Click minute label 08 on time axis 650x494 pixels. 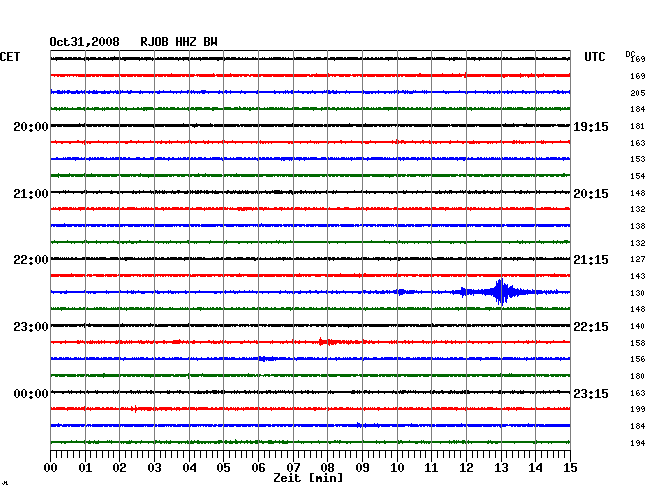pyautogui.click(x=327, y=468)
